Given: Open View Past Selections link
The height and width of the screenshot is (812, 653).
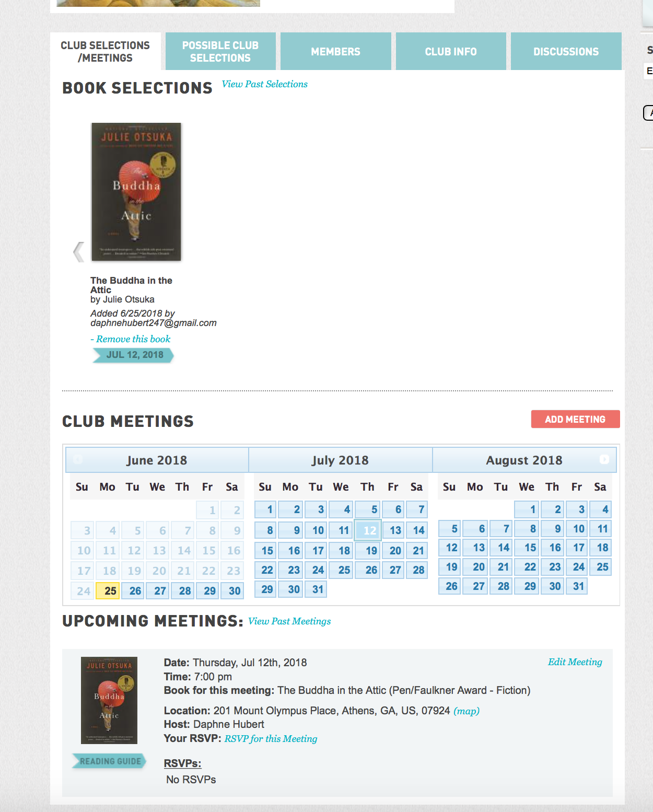Looking at the screenshot, I should (265, 84).
